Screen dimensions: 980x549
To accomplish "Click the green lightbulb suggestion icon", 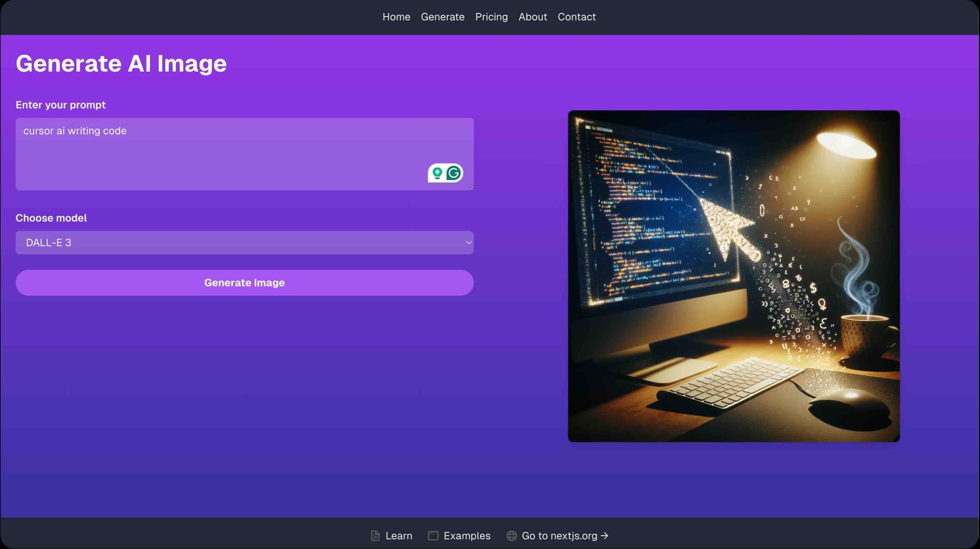I will click(437, 173).
